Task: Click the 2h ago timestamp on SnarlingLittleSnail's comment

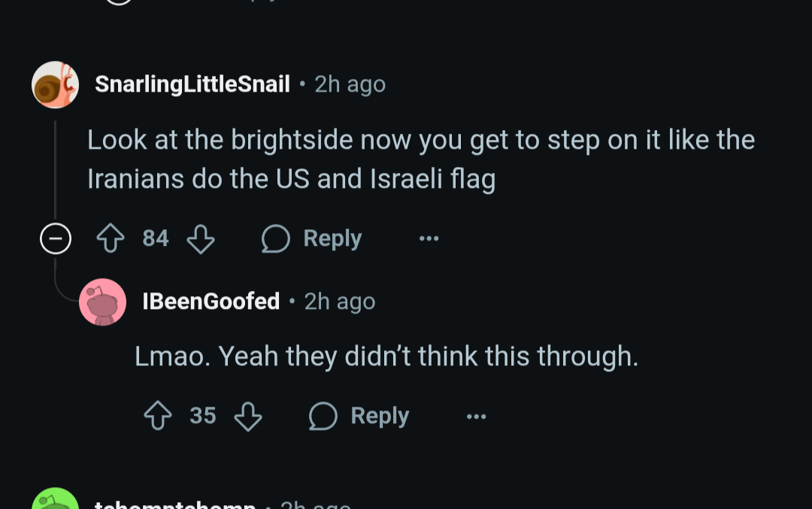Action: (x=350, y=84)
